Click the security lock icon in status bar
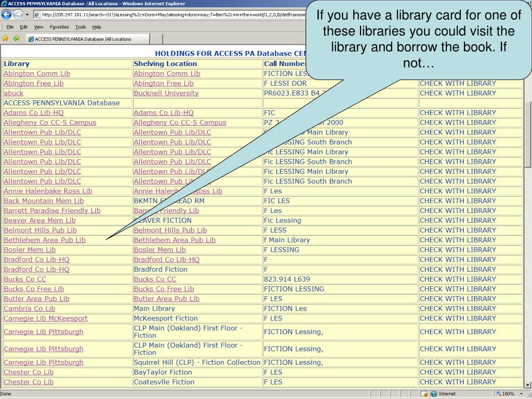The height and width of the screenshot is (399, 532). 424,394
